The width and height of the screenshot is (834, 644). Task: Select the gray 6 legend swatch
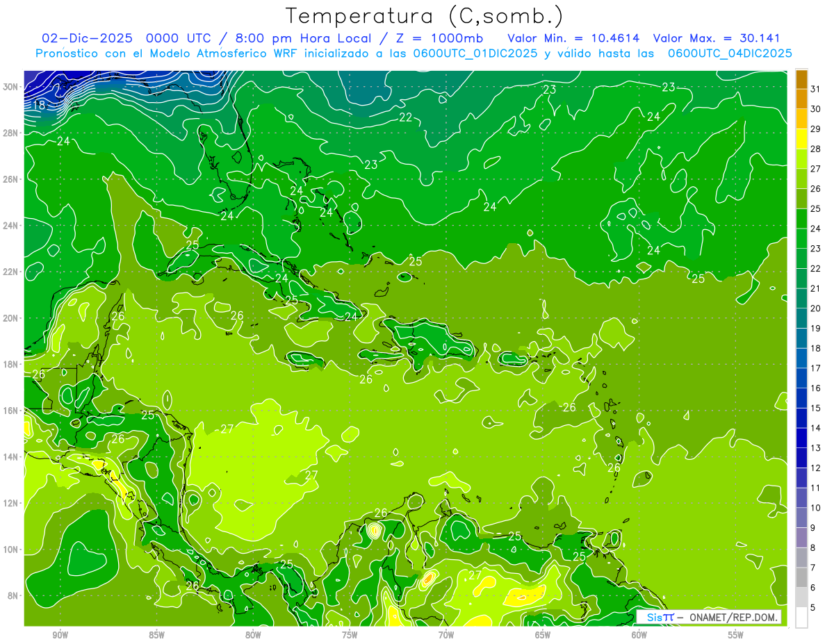[801, 578]
